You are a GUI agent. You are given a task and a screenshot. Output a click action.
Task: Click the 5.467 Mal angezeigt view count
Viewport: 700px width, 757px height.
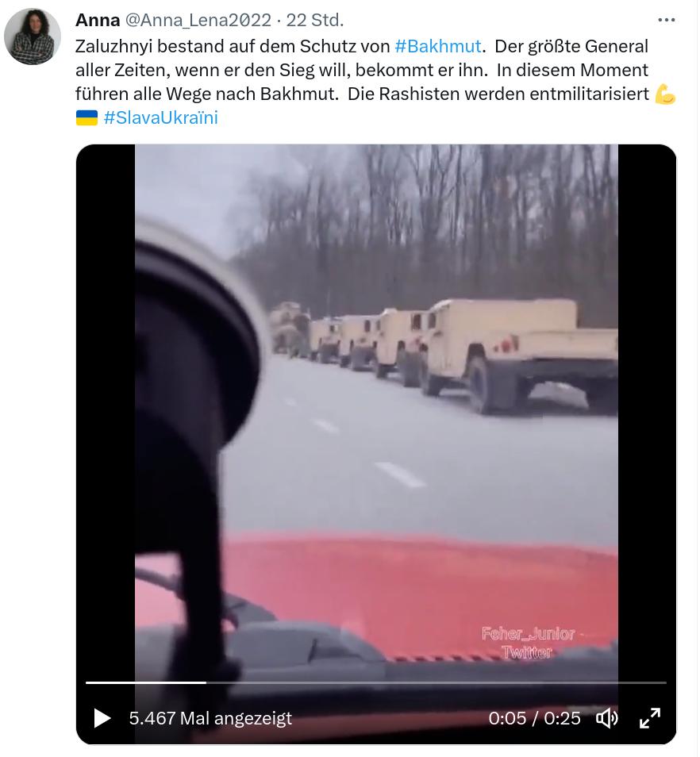tap(210, 718)
